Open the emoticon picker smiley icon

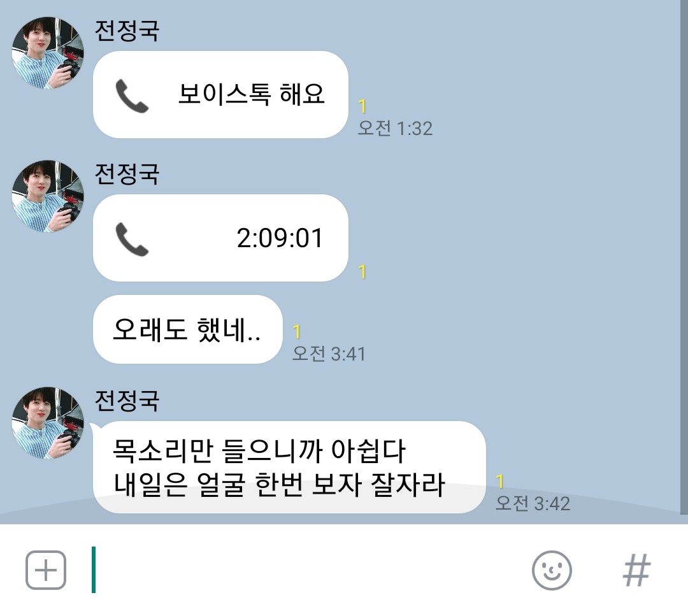(x=552, y=570)
